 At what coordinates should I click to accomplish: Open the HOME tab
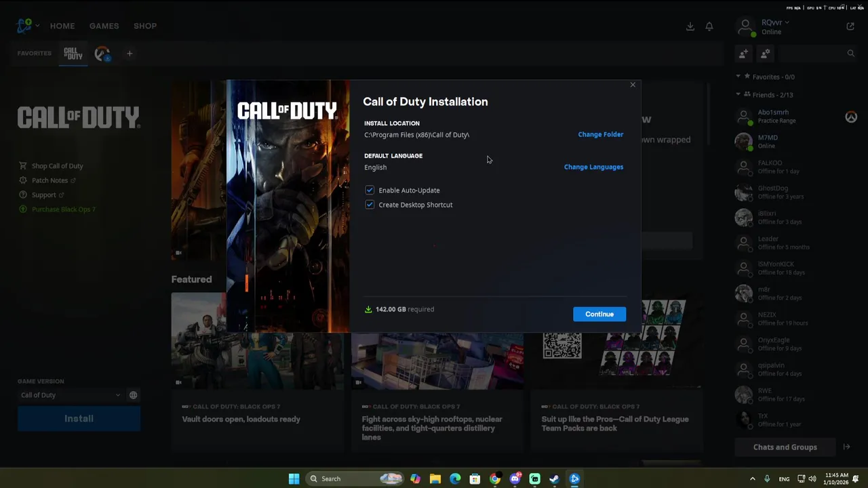[62, 26]
